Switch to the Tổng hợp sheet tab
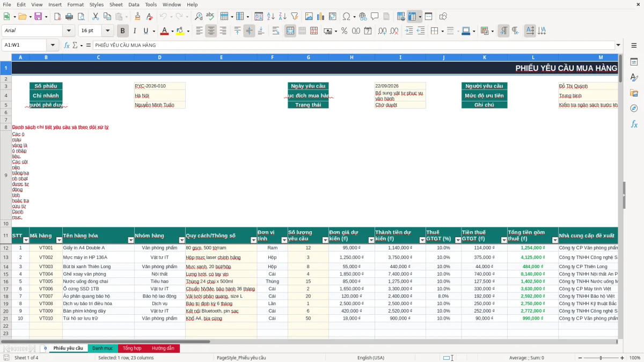The image size is (644, 362). point(131,348)
